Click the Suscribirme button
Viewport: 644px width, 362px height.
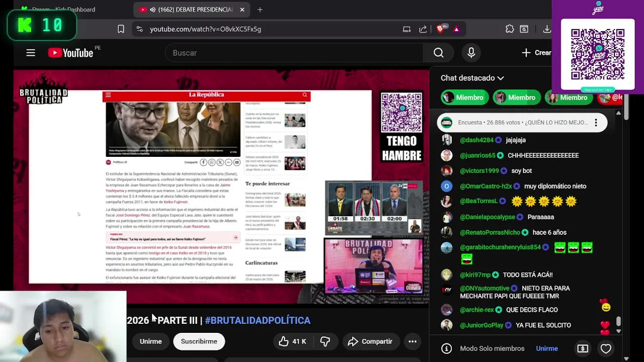click(x=199, y=341)
